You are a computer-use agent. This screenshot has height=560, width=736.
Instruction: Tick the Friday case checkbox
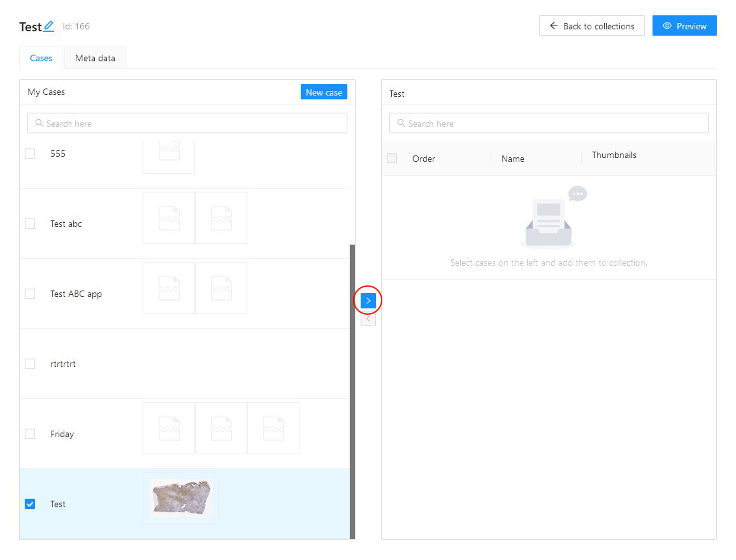pos(30,434)
